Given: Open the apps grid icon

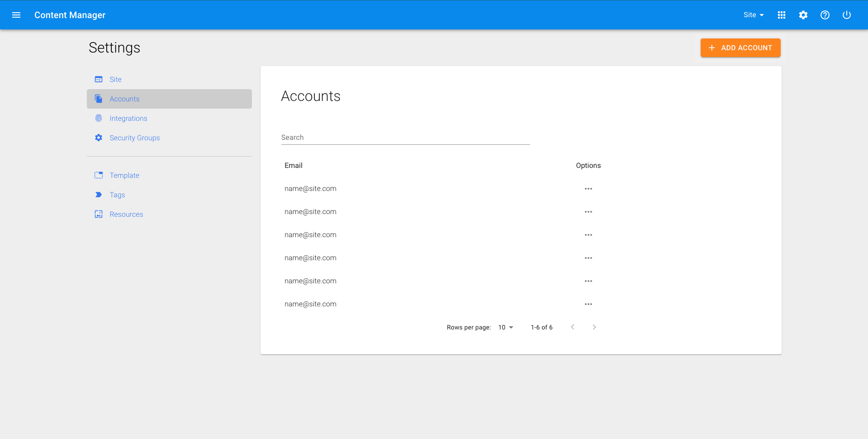Looking at the screenshot, I should click(781, 15).
